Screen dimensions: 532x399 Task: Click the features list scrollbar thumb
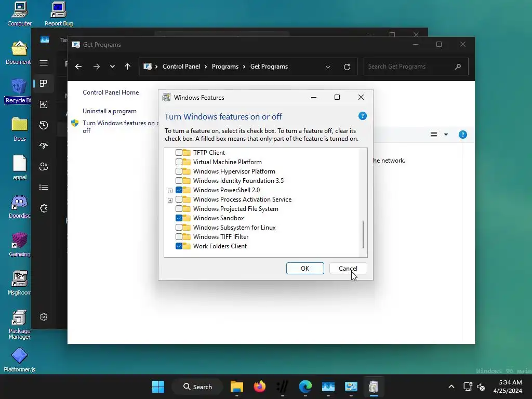(x=363, y=235)
